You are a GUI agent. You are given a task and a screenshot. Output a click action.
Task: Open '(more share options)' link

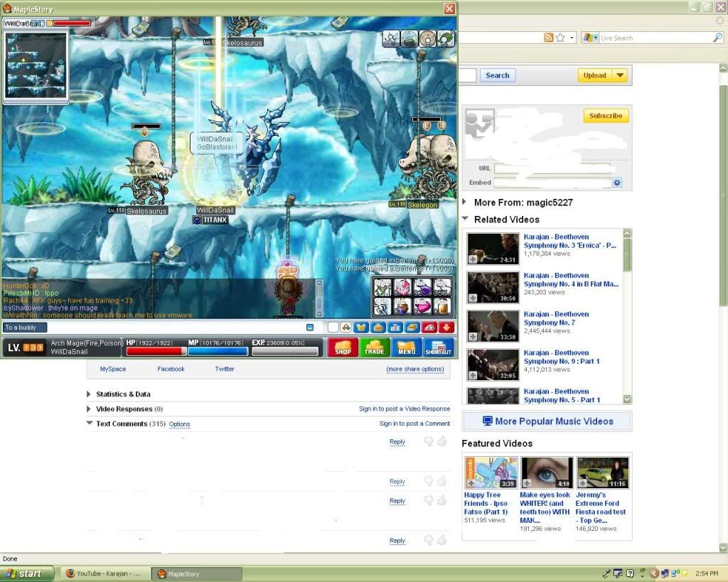click(x=415, y=369)
